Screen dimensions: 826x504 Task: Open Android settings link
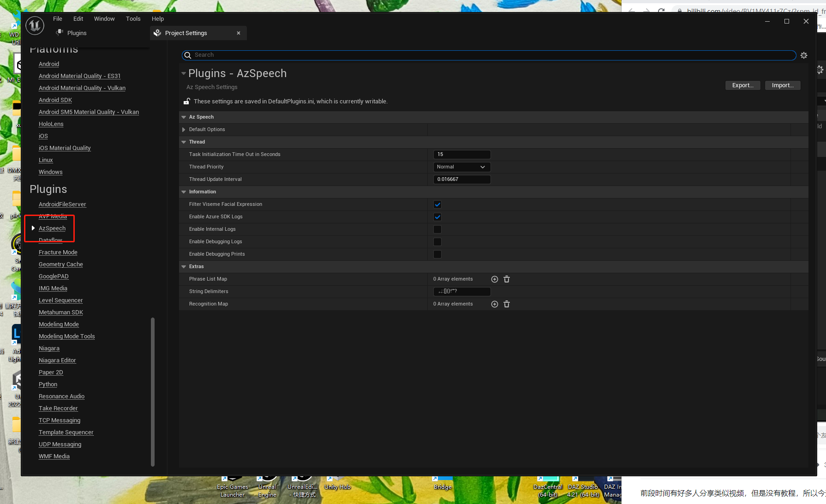click(49, 64)
